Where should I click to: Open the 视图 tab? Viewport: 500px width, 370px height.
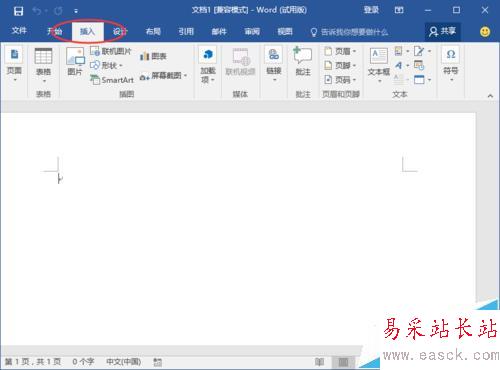point(285,32)
